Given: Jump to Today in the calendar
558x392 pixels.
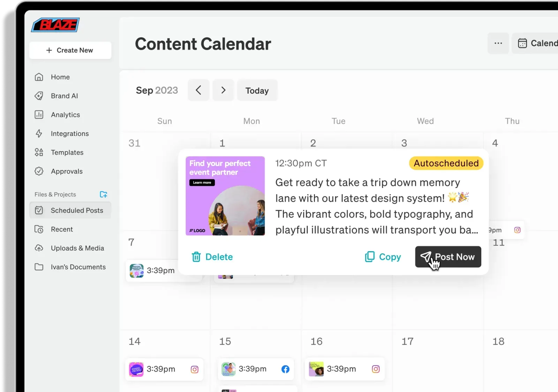Looking at the screenshot, I should (257, 91).
